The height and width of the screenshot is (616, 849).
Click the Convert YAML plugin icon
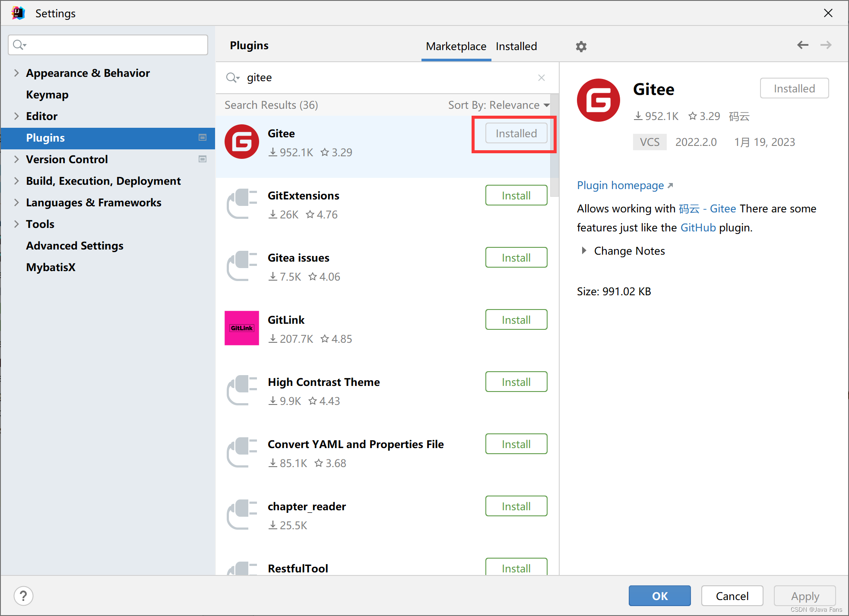[x=242, y=452]
